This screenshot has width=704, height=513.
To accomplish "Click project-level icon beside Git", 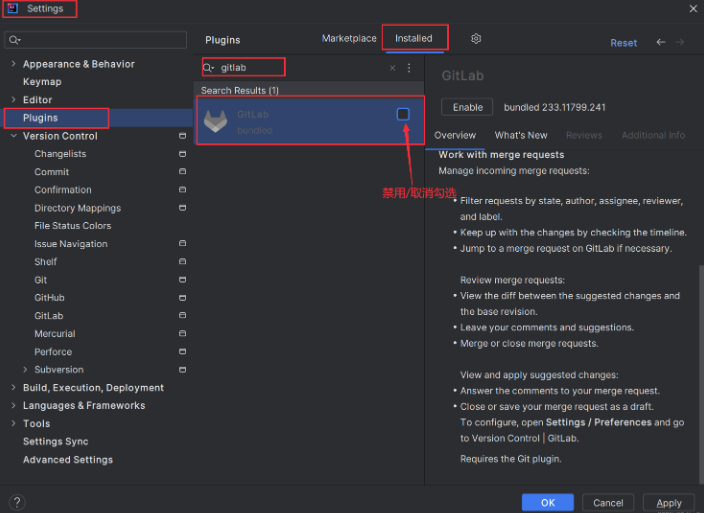I will [x=182, y=279].
